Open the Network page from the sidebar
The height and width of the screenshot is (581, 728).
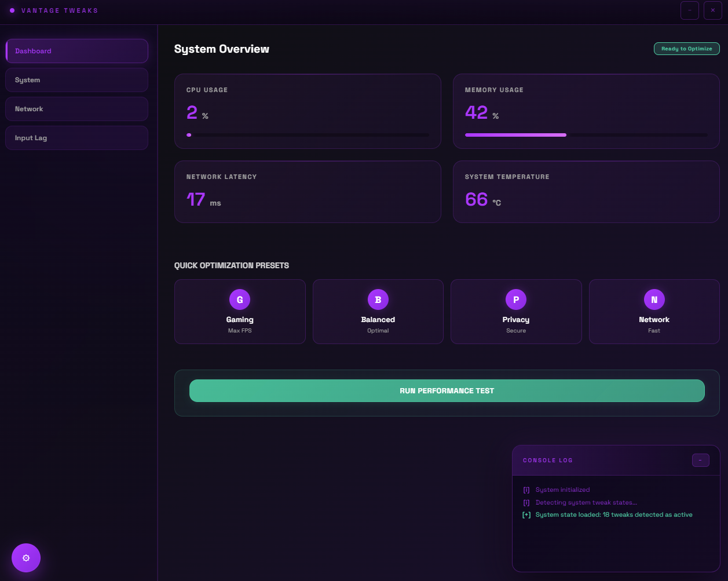[x=76, y=109]
